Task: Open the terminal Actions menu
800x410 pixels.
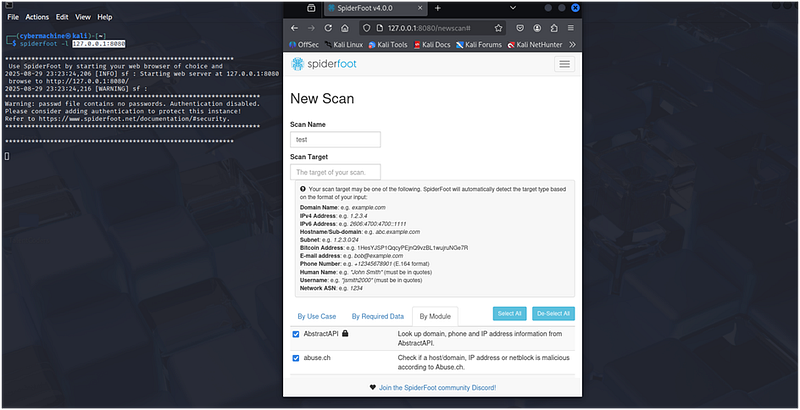Action: point(37,17)
